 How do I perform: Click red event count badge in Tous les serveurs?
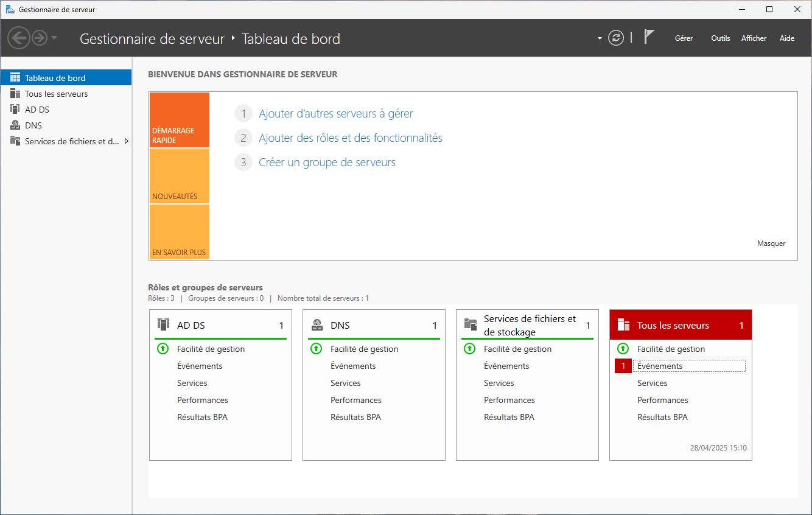tap(623, 366)
